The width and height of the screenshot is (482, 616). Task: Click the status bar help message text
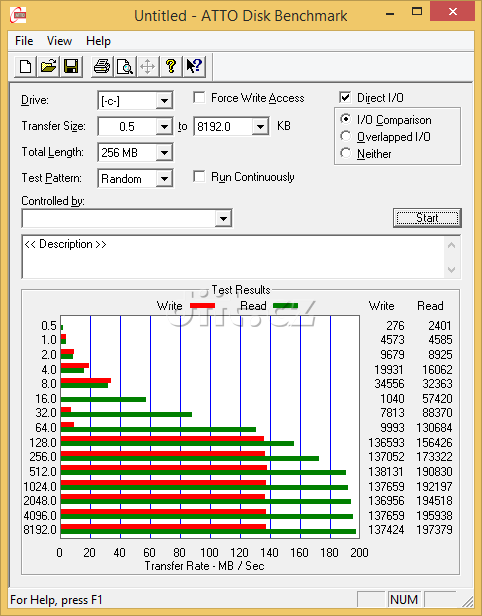point(56,600)
